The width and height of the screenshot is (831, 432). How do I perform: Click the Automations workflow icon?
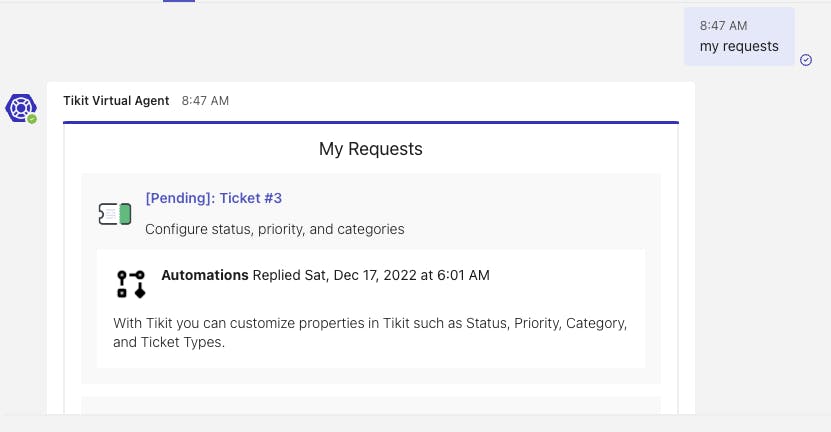click(131, 284)
